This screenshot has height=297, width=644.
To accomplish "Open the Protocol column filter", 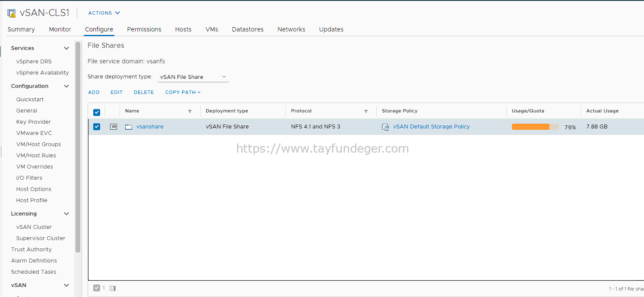I will pos(366,111).
